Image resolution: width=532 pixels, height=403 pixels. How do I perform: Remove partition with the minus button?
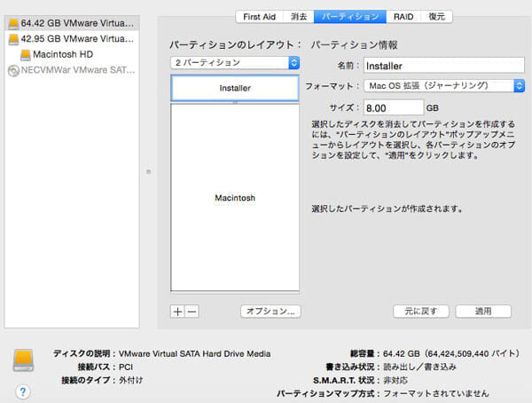(x=192, y=311)
